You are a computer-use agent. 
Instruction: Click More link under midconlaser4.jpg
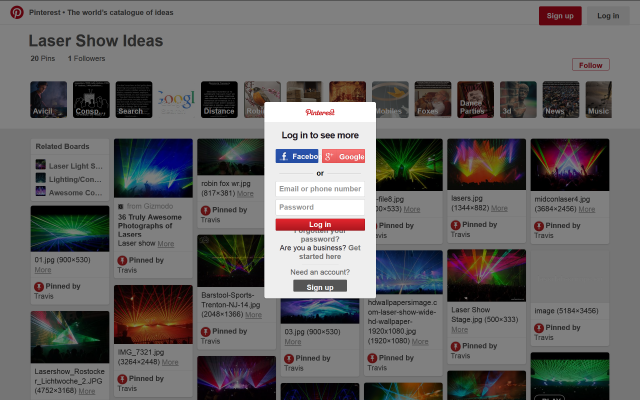click(x=587, y=209)
